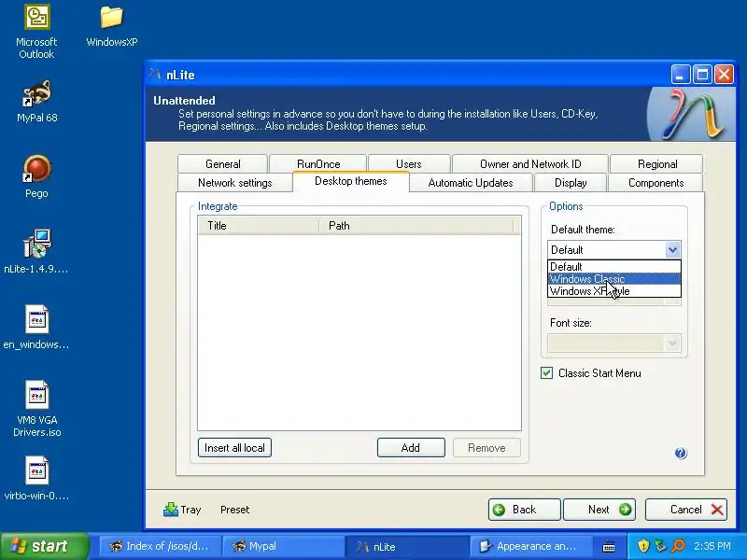Cancel the nLite wizard
747x560 pixels.
pyautogui.click(x=686, y=510)
